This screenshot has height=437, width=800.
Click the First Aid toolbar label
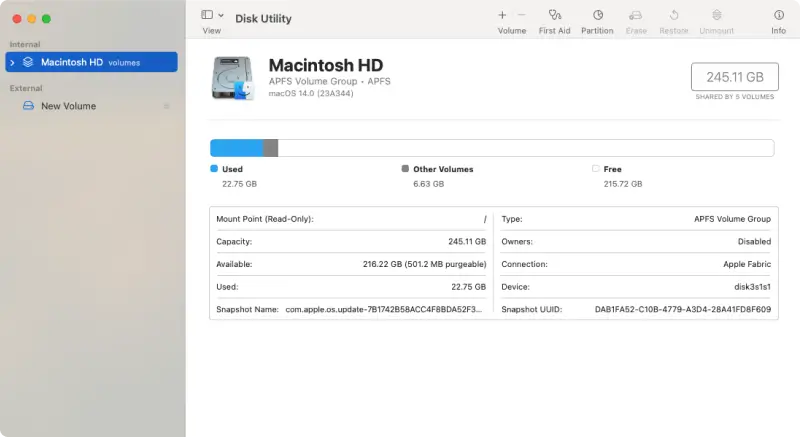tap(555, 31)
